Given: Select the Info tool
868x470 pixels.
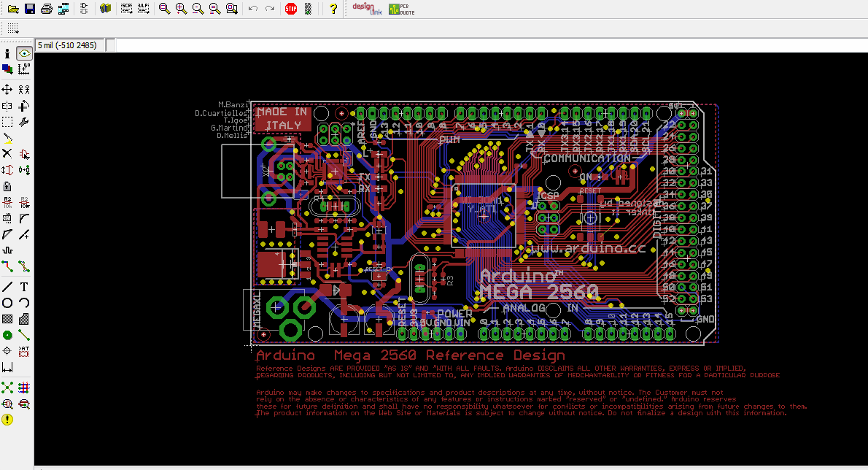Looking at the screenshot, I should pyautogui.click(x=7, y=54).
